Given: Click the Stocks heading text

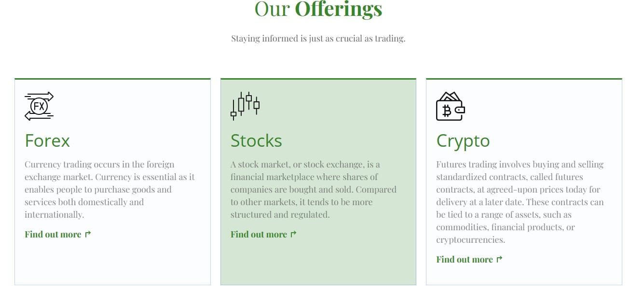Looking at the screenshot, I should tap(256, 140).
